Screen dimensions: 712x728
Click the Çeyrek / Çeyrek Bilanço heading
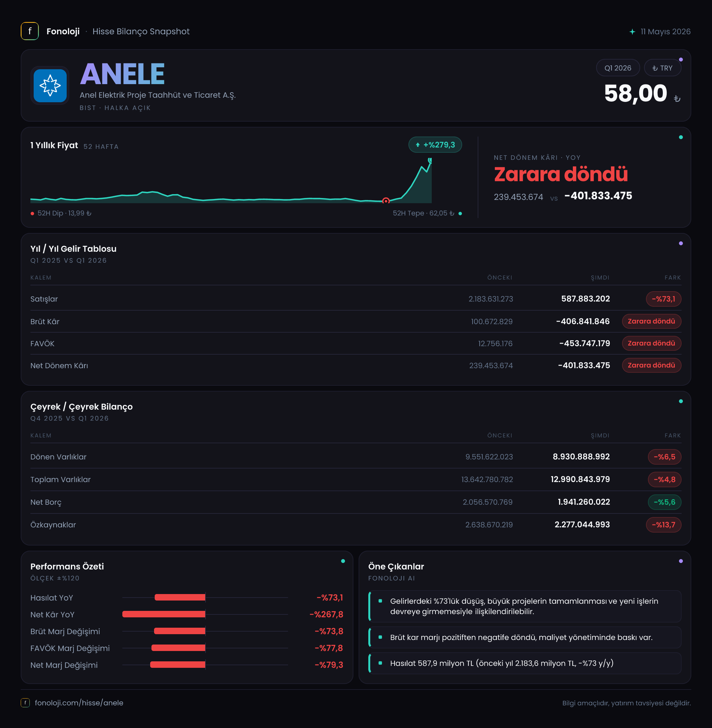[82, 406]
